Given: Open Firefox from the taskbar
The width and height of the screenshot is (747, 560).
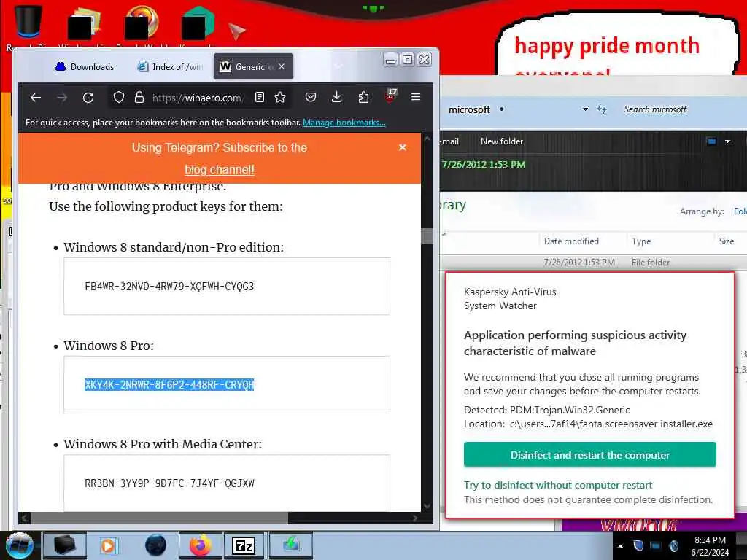Looking at the screenshot, I should [201, 545].
